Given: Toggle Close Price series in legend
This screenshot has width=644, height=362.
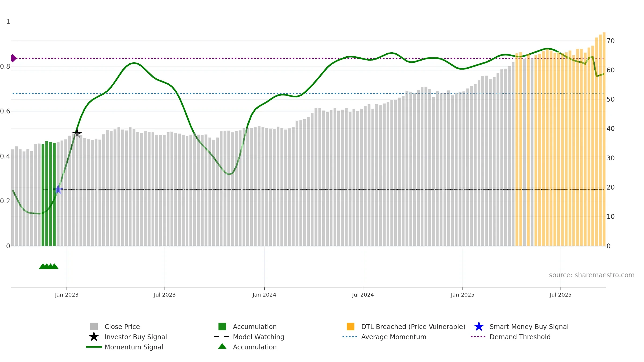Looking at the screenshot, I should 122,327.
